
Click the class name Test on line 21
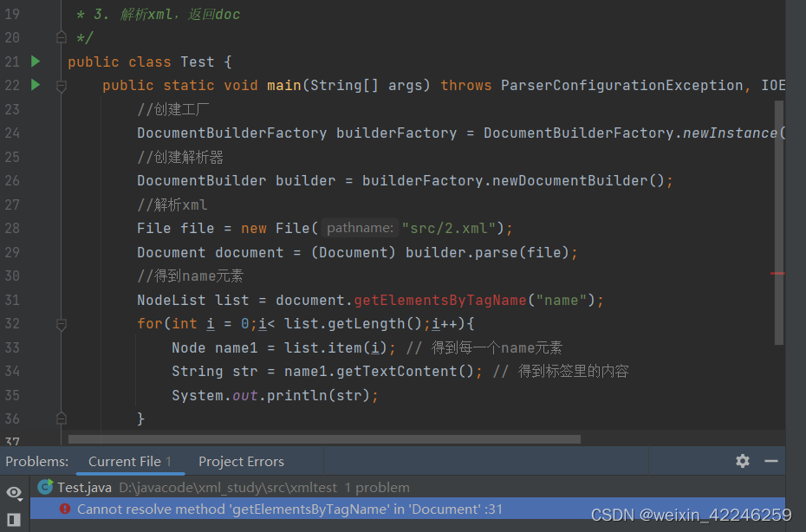[198, 62]
